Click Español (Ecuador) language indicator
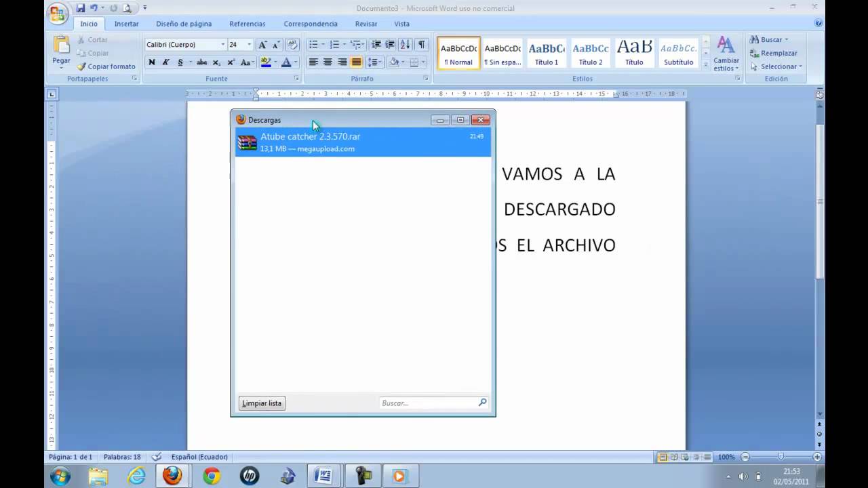This screenshot has height=488, width=868. pyautogui.click(x=199, y=457)
